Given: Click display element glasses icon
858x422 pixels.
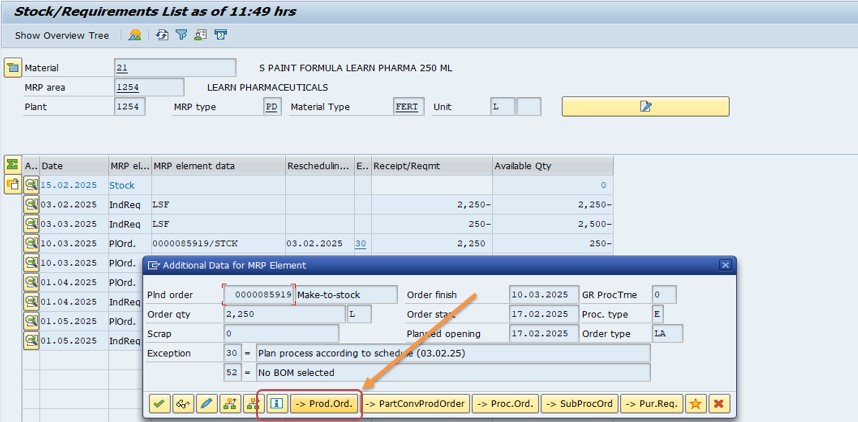Looking at the screenshot, I should (x=183, y=404).
